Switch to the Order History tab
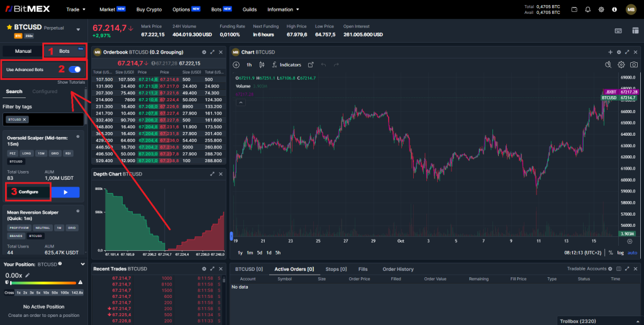 click(398, 269)
